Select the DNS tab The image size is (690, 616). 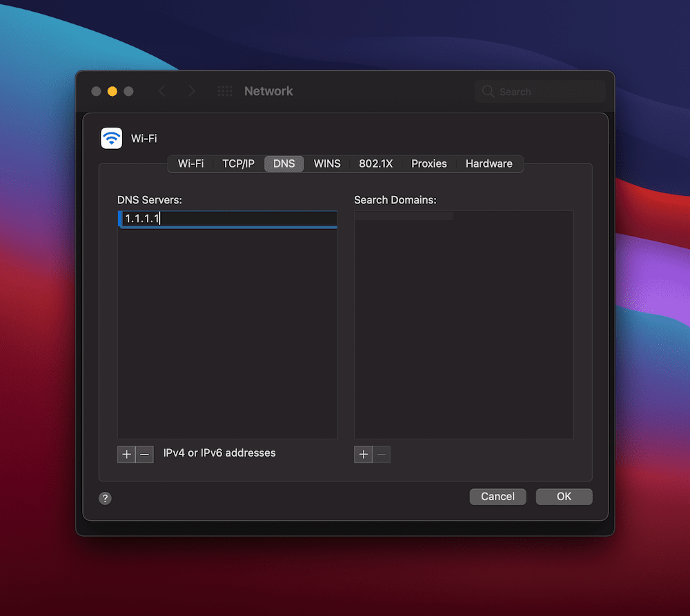[x=284, y=163]
